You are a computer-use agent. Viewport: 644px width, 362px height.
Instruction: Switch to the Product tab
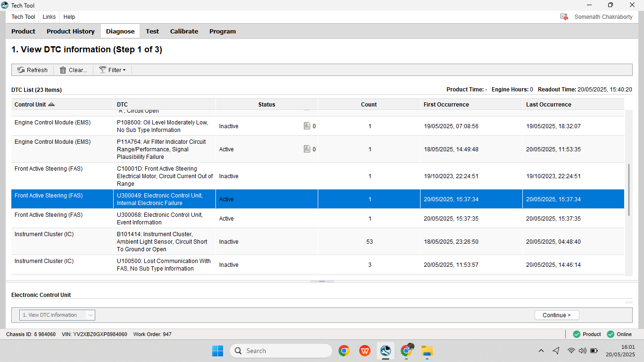tap(24, 31)
